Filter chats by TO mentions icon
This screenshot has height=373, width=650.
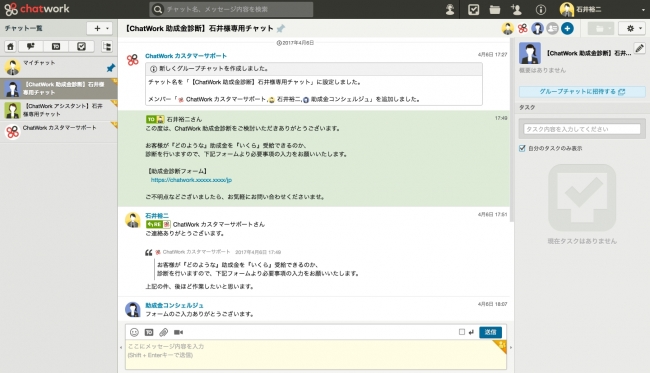(x=56, y=46)
